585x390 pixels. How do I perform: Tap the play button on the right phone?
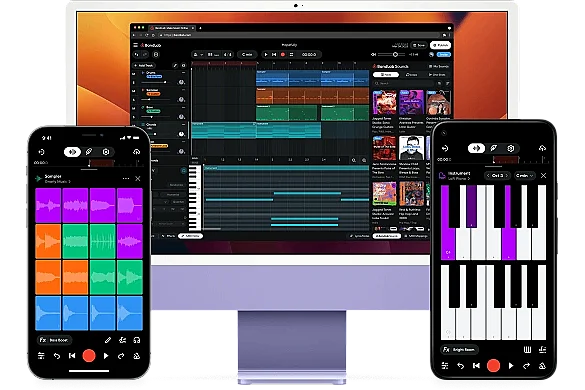click(x=511, y=366)
